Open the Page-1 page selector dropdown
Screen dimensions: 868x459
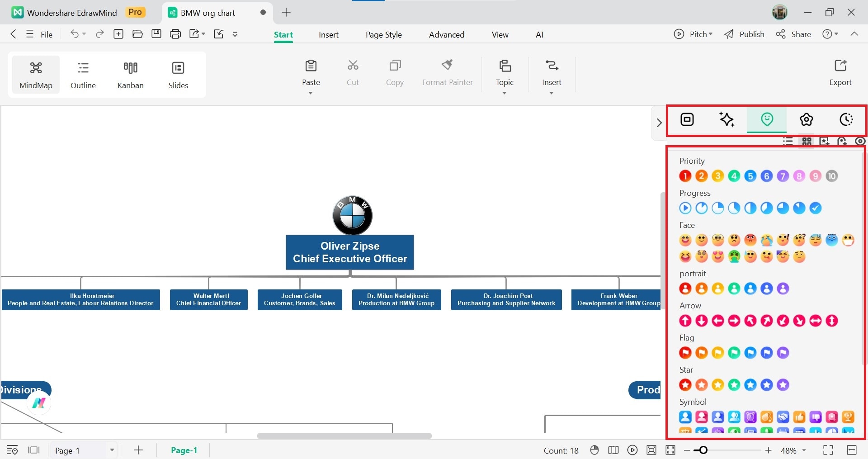(x=112, y=450)
